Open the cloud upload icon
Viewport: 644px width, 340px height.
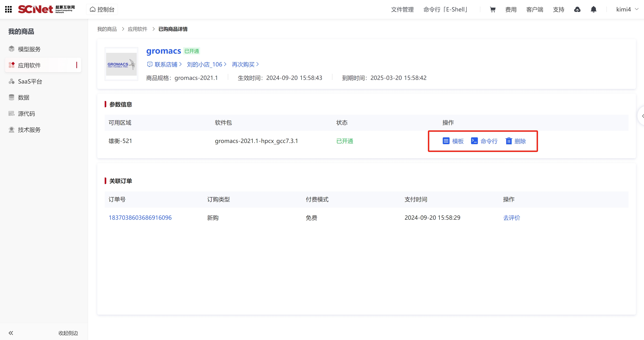pyautogui.click(x=577, y=9)
